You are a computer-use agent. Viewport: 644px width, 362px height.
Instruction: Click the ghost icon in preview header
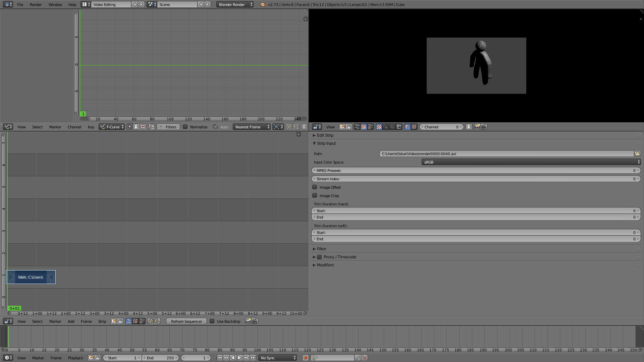click(469, 127)
